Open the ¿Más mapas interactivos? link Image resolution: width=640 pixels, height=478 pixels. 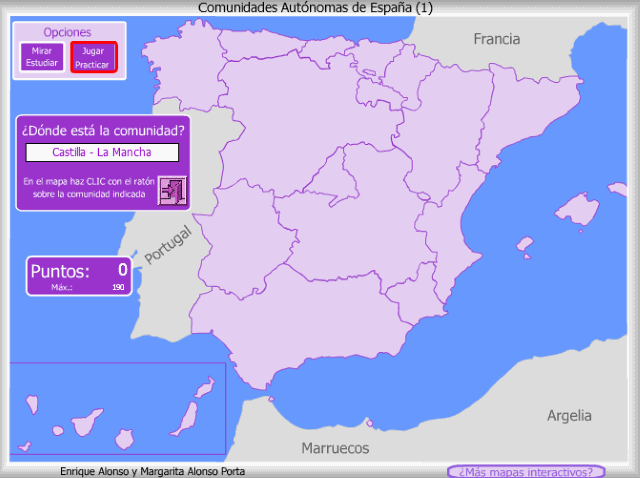tap(526, 472)
